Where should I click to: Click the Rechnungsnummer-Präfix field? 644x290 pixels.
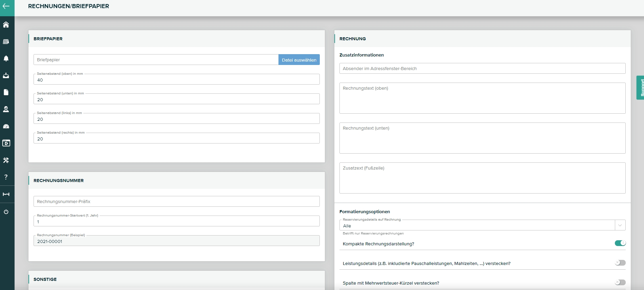(x=176, y=201)
